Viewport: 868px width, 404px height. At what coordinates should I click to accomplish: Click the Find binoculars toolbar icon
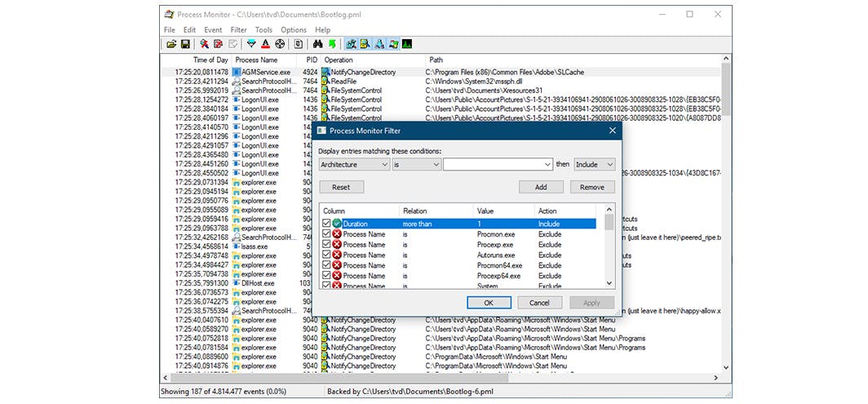tap(318, 44)
